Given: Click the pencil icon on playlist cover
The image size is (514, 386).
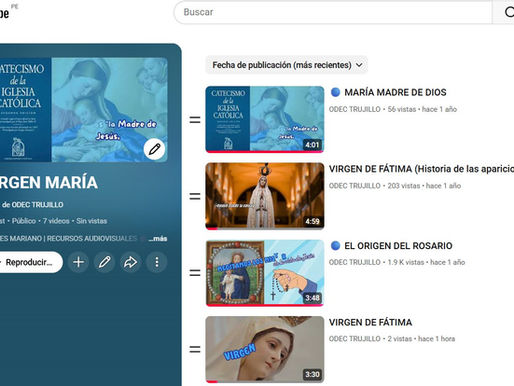Looking at the screenshot, I should click(x=154, y=149).
